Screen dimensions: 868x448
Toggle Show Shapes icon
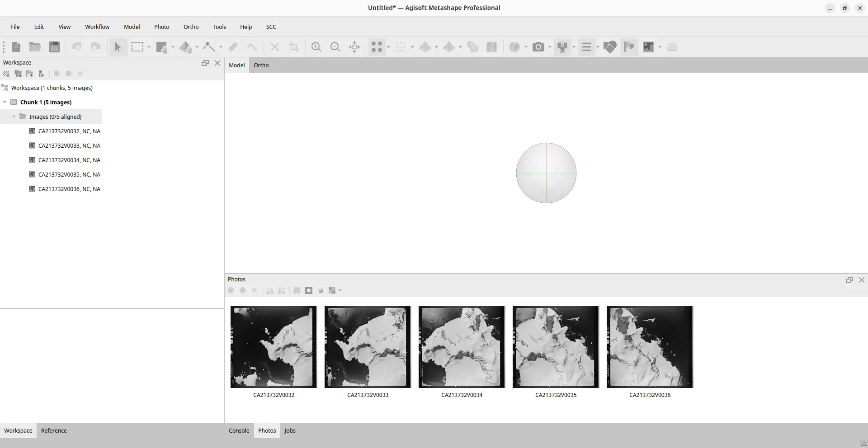point(610,47)
